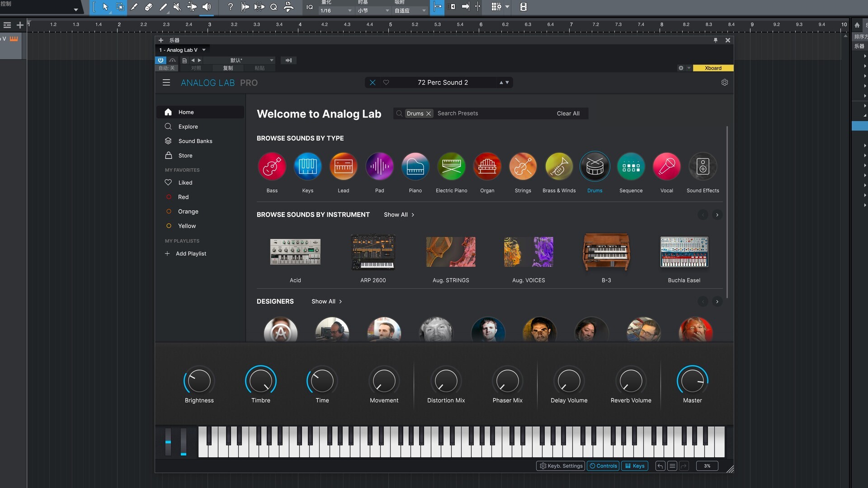Open the 1/16 quantize dropdown
This screenshot has height=488, width=868.
pos(336,10)
